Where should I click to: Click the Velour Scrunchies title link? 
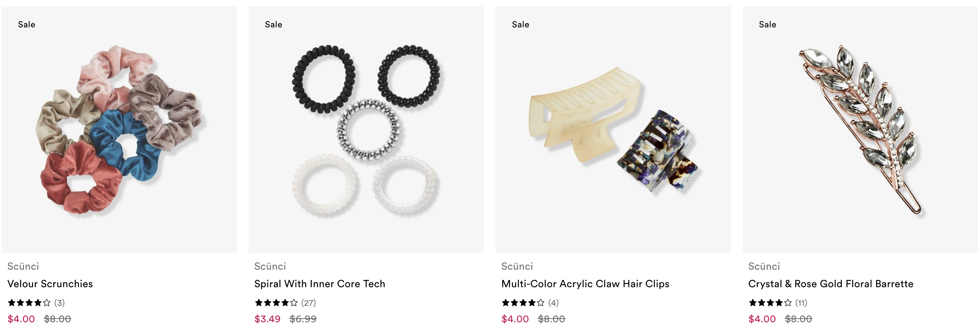tap(50, 284)
